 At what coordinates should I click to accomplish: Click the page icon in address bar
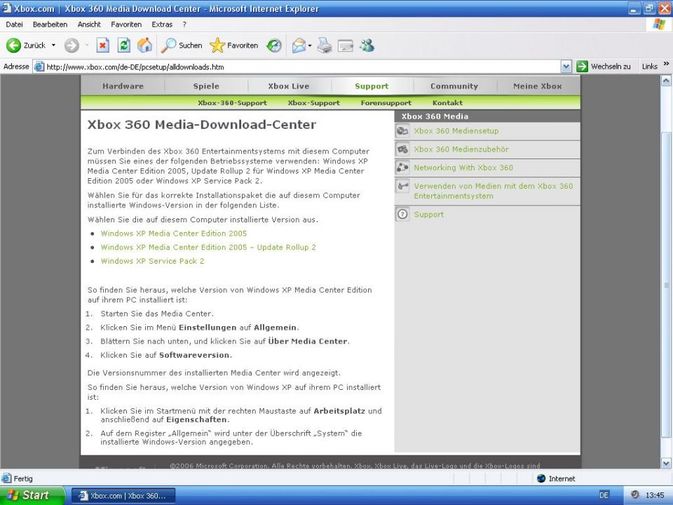[x=39, y=67]
